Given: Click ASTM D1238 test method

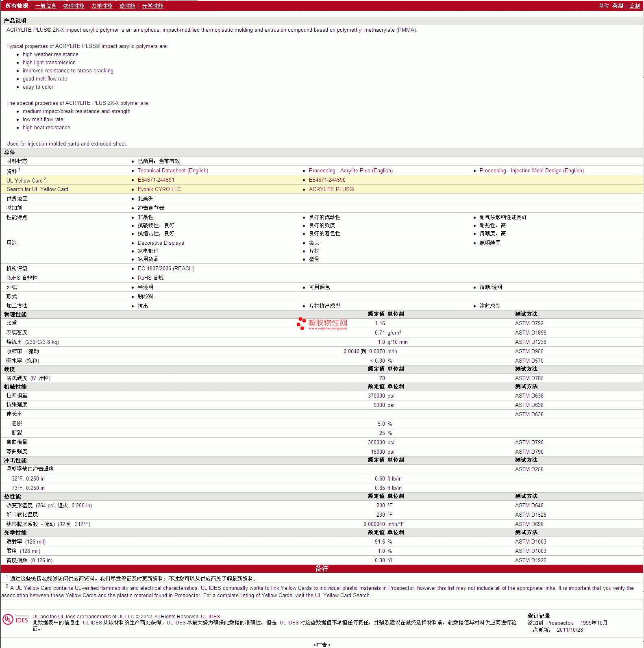Looking at the screenshot, I should [531, 342].
